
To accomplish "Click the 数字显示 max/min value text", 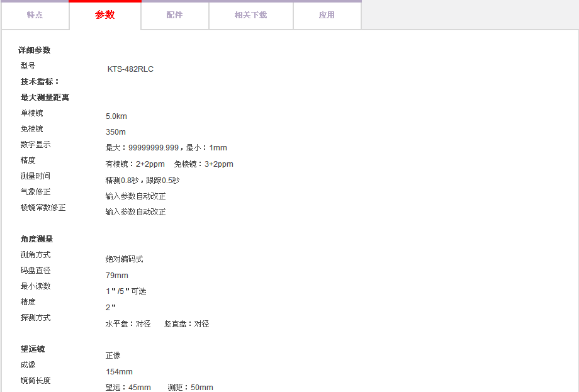I will (166, 148).
